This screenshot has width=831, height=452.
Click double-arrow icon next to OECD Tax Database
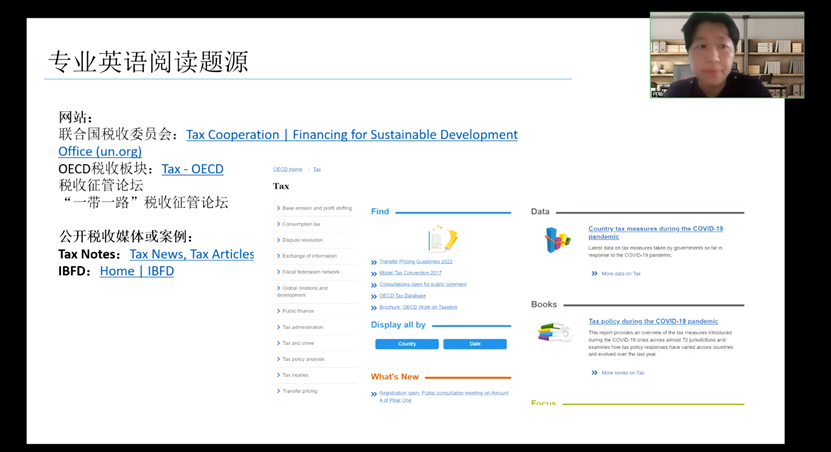click(374, 296)
